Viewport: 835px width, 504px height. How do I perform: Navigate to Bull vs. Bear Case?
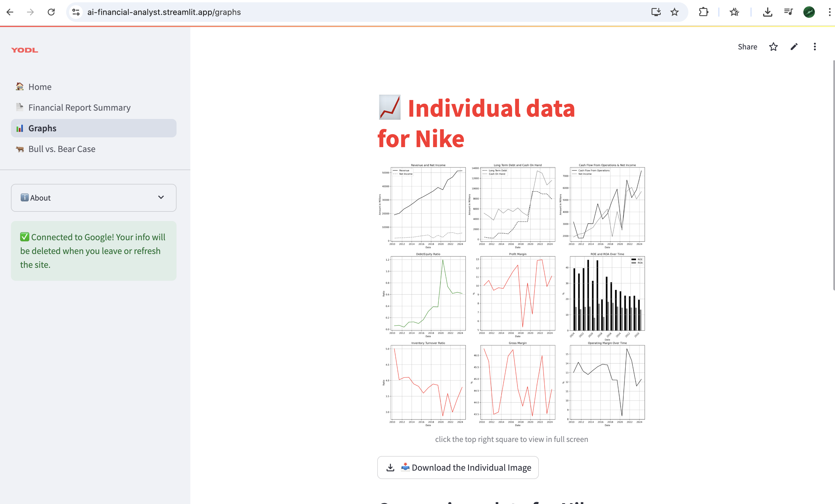62,149
